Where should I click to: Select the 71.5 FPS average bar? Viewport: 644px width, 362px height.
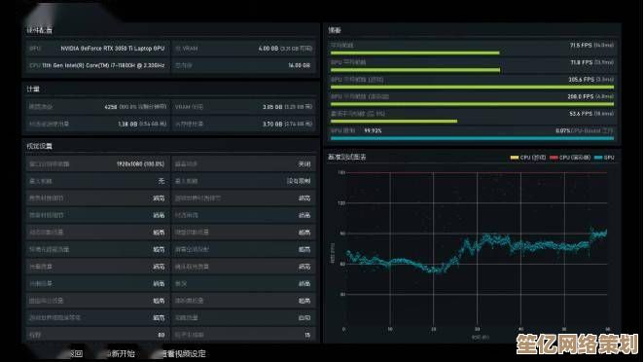click(x=414, y=53)
